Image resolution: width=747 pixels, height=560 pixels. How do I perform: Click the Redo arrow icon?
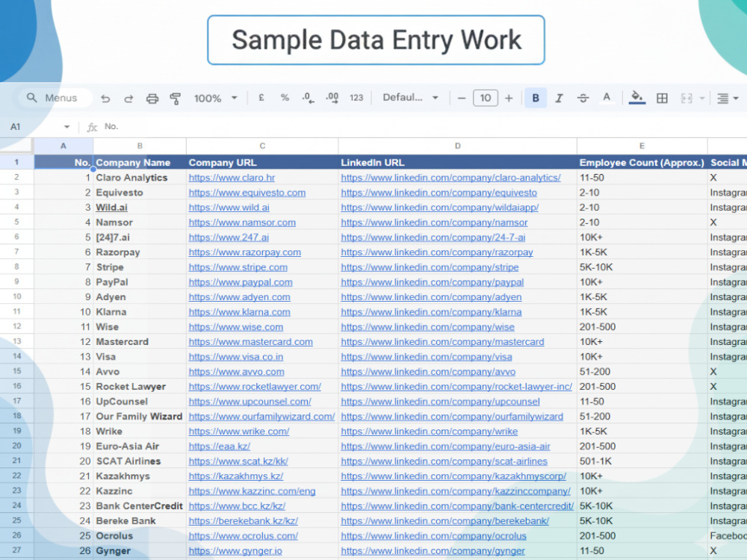(128, 99)
